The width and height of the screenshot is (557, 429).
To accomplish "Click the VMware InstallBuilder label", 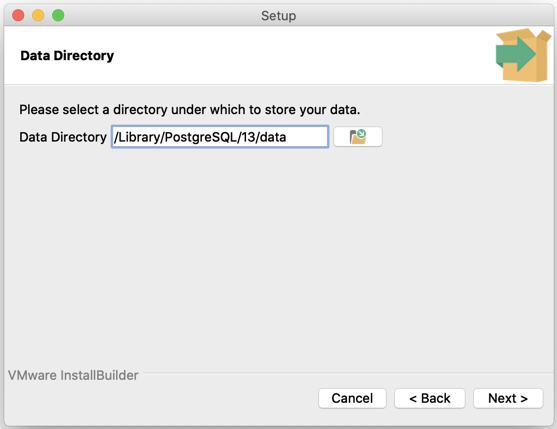I will [x=73, y=375].
